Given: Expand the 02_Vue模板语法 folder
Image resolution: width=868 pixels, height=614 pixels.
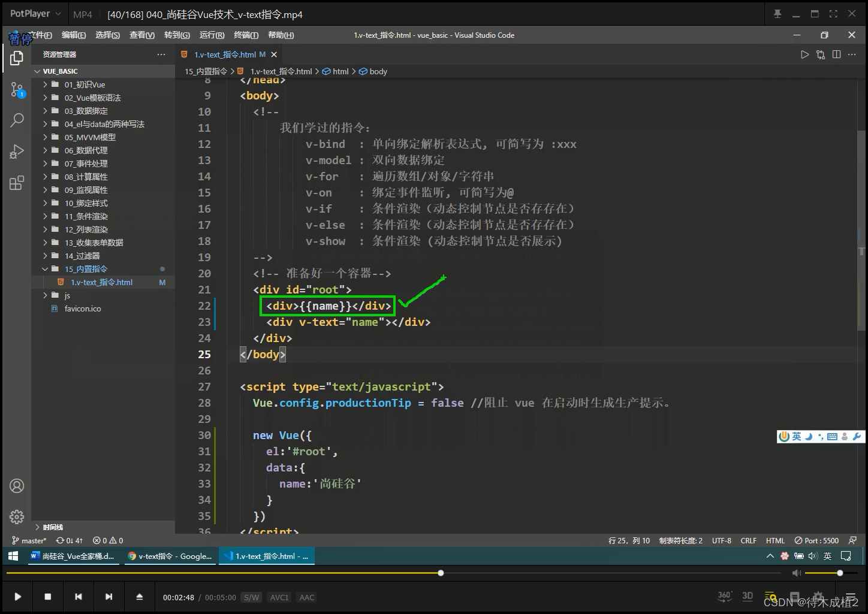Looking at the screenshot, I should pos(103,98).
